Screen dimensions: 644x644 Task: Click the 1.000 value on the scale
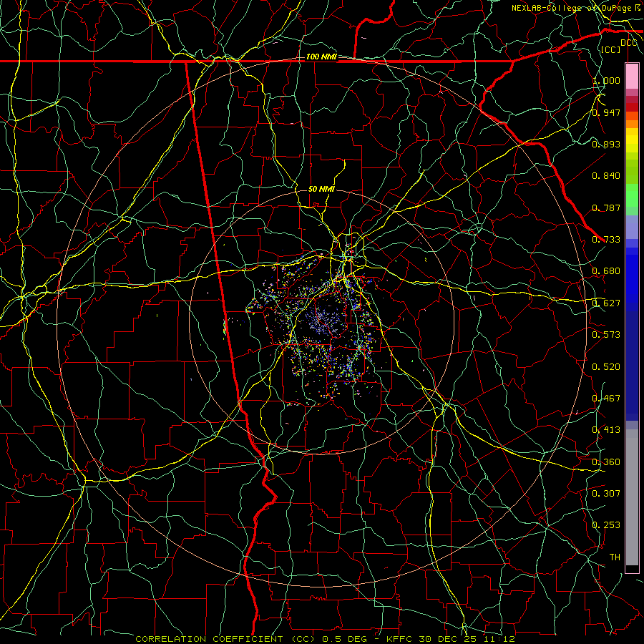pos(606,80)
